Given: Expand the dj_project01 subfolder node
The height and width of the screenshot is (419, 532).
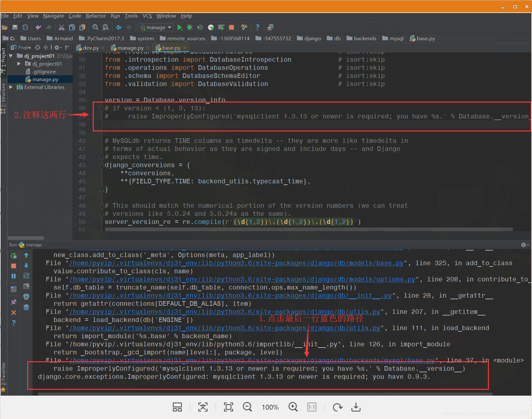Looking at the screenshot, I should tap(19, 64).
